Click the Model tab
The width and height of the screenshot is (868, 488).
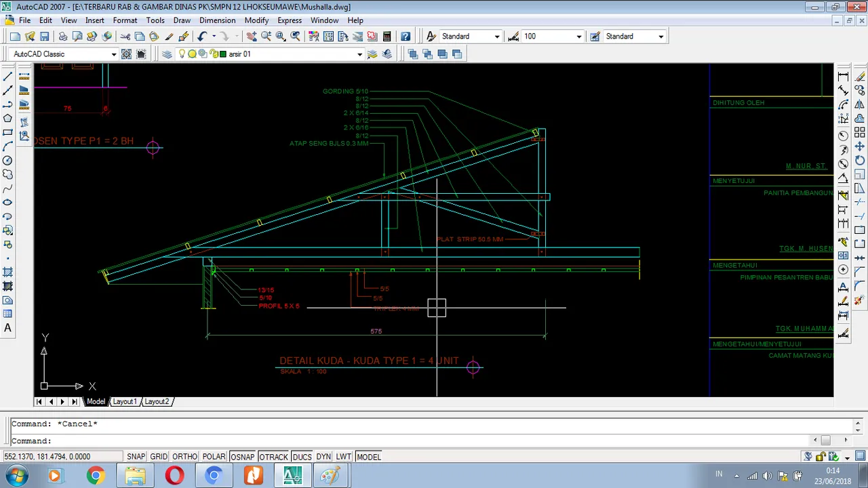(96, 401)
